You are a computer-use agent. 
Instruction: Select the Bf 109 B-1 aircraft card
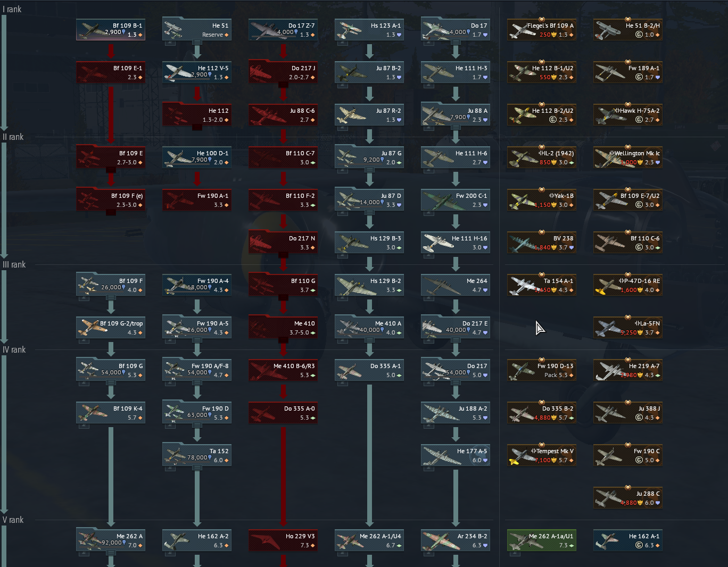pyautogui.click(x=111, y=30)
